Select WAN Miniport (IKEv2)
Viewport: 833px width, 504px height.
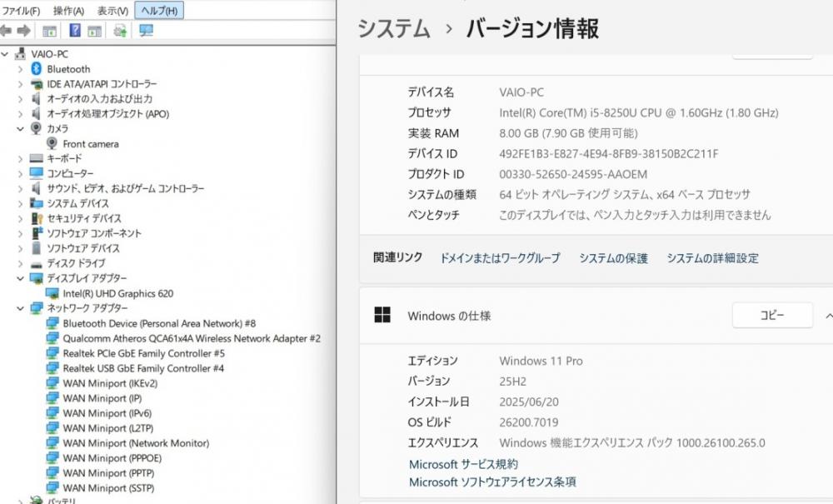pos(110,383)
